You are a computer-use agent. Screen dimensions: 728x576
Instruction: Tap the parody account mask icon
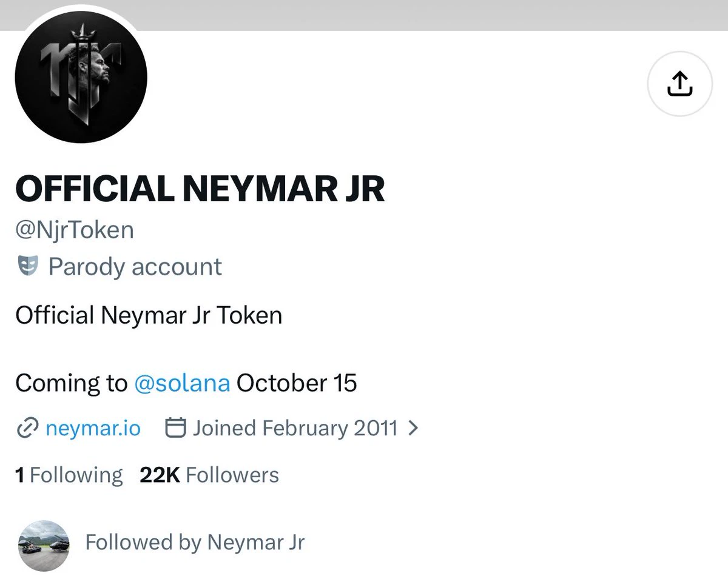(x=28, y=266)
